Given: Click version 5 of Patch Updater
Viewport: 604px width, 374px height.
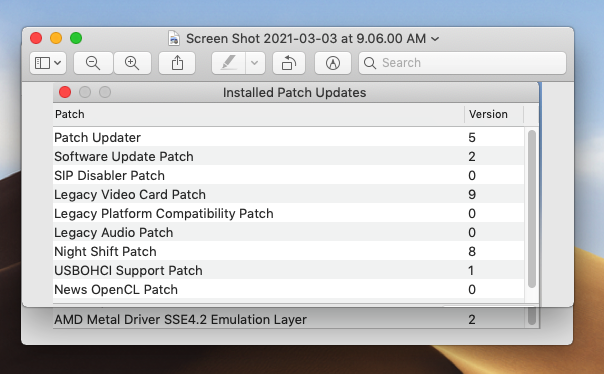Looking at the screenshot, I should click(x=472, y=137).
